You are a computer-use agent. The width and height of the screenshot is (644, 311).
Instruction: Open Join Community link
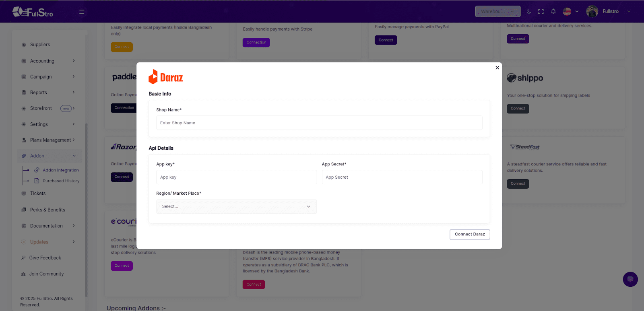point(46,274)
